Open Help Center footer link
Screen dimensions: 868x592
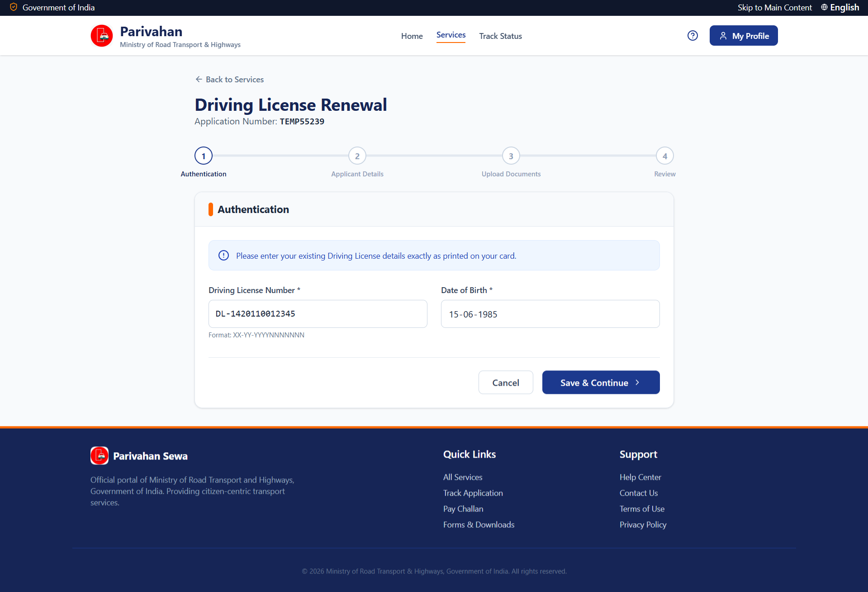[640, 477]
